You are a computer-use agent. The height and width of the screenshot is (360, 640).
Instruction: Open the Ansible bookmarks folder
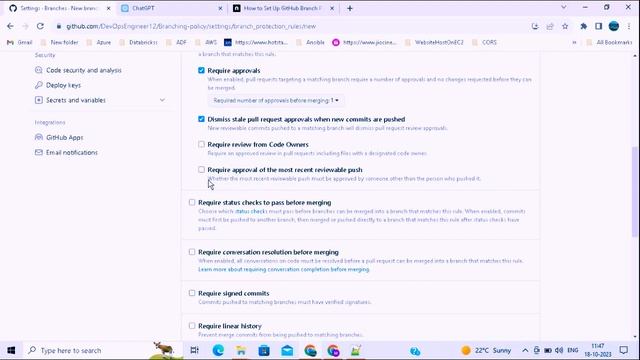[310, 42]
